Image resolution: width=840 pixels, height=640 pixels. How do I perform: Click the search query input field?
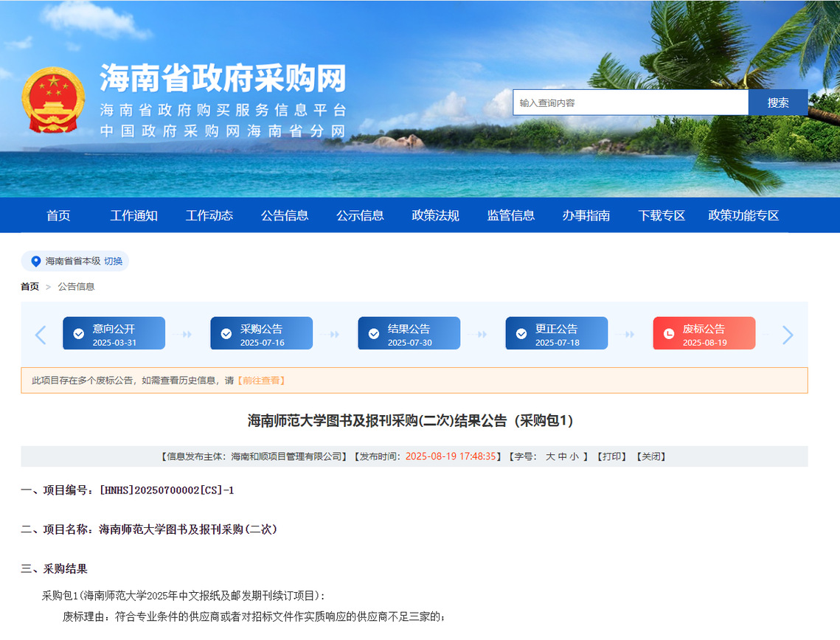pos(630,102)
